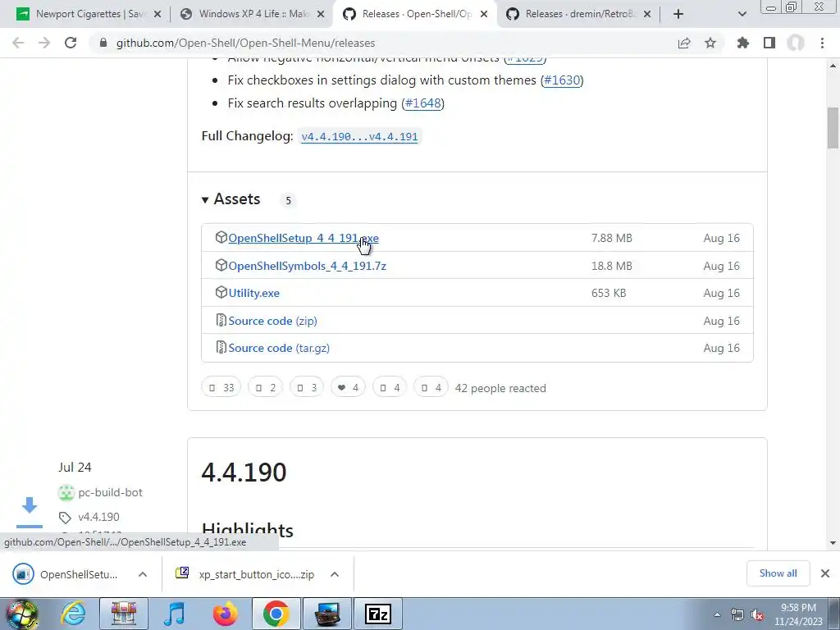Open issue #1630 link
The height and width of the screenshot is (630, 840).
pos(562,80)
